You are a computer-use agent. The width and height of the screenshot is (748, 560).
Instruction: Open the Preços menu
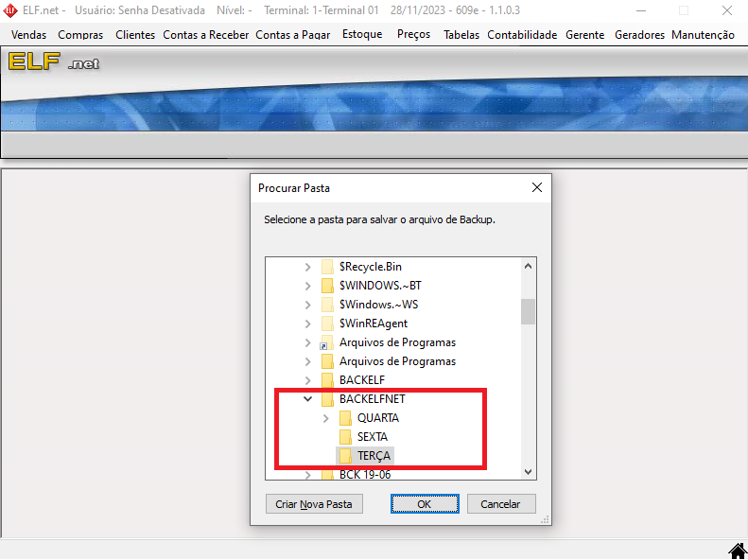click(x=413, y=34)
